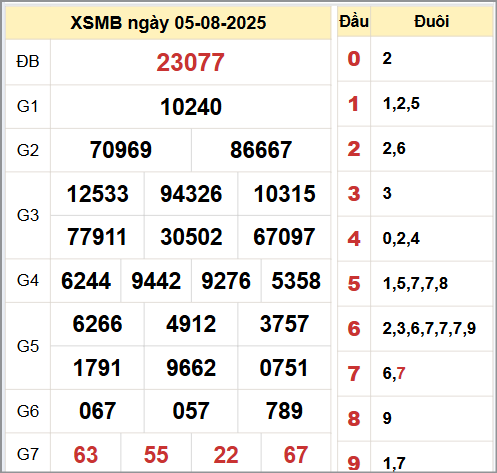This screenshot has width=497, height=473.
Task: Select G5 number 4912
Action: (191, 324)
